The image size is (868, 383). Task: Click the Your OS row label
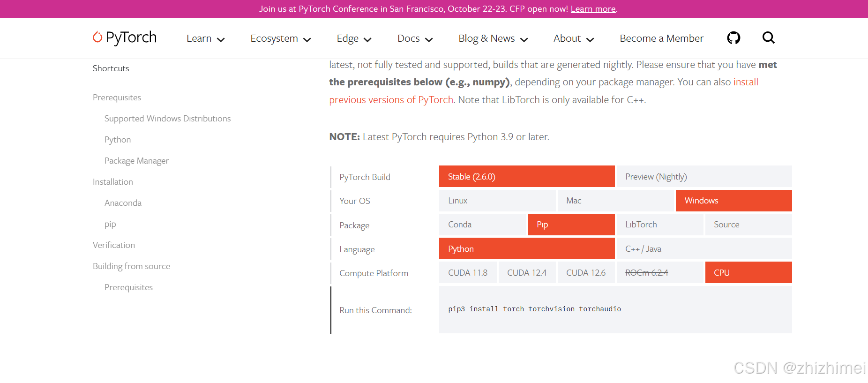(x=354, y=201)
